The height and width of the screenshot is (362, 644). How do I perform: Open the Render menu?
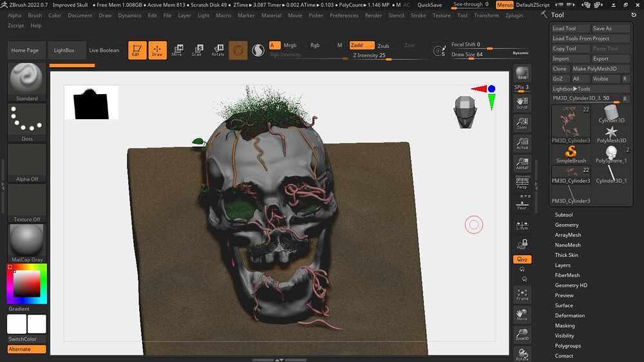(374, 15)
